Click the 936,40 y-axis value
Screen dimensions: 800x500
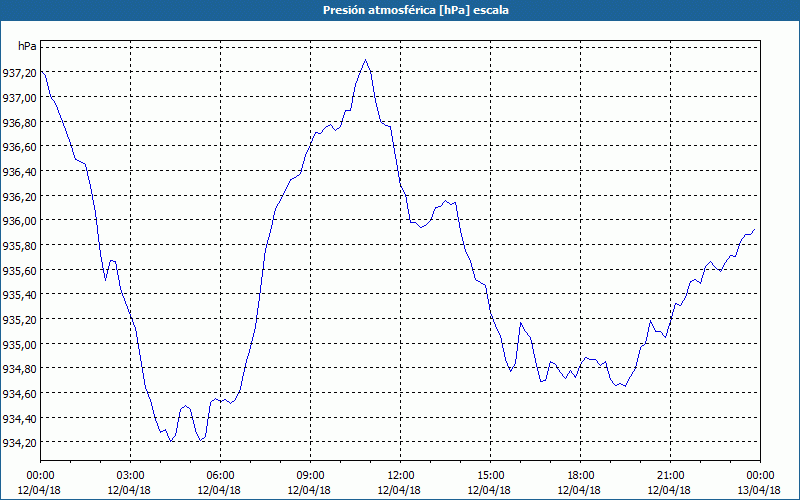(x=19, y=172)
